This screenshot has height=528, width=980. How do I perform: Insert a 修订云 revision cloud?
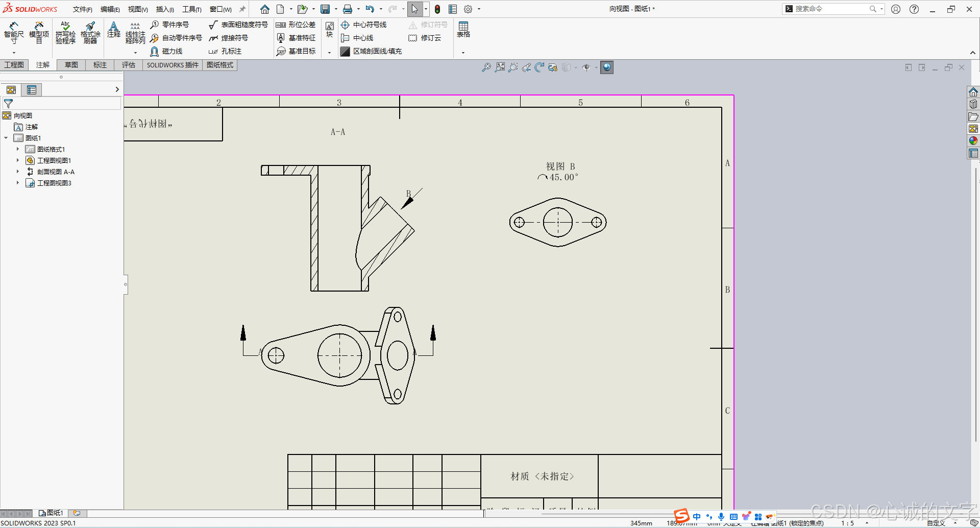click(425, 38)
